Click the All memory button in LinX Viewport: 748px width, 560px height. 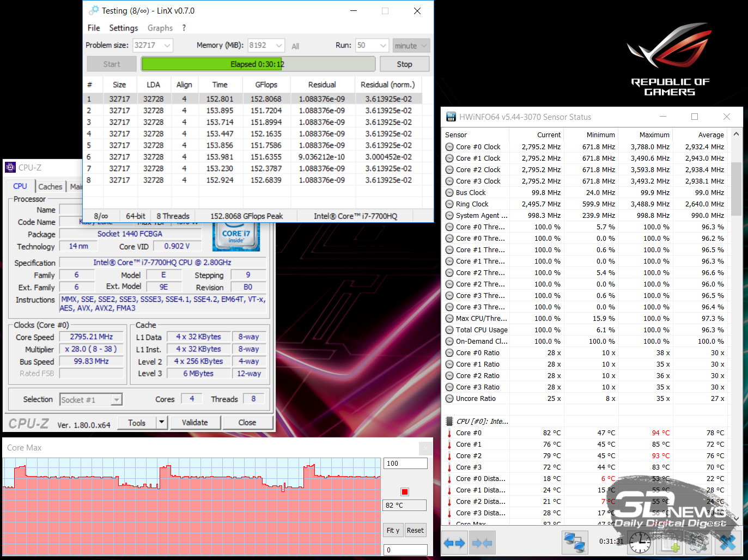click(295, 46)
